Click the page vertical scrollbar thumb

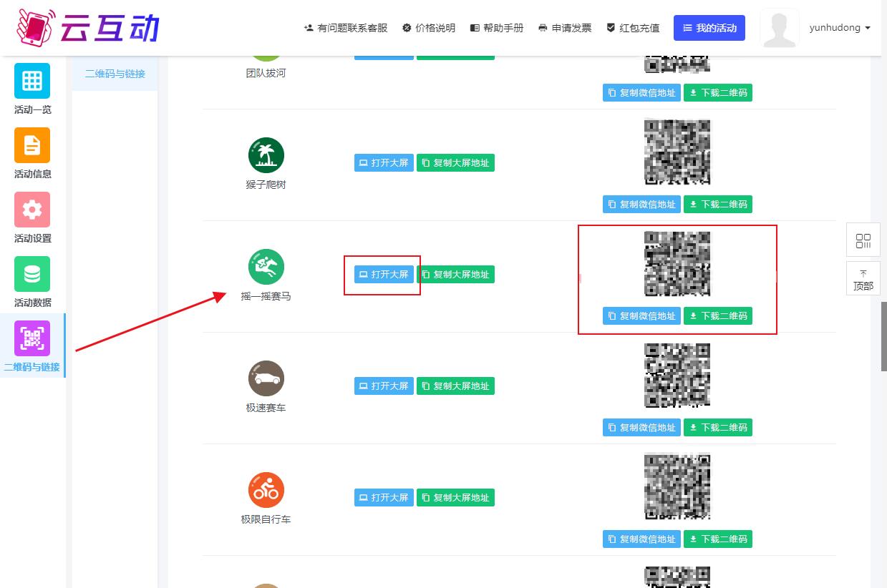point(883,336)
